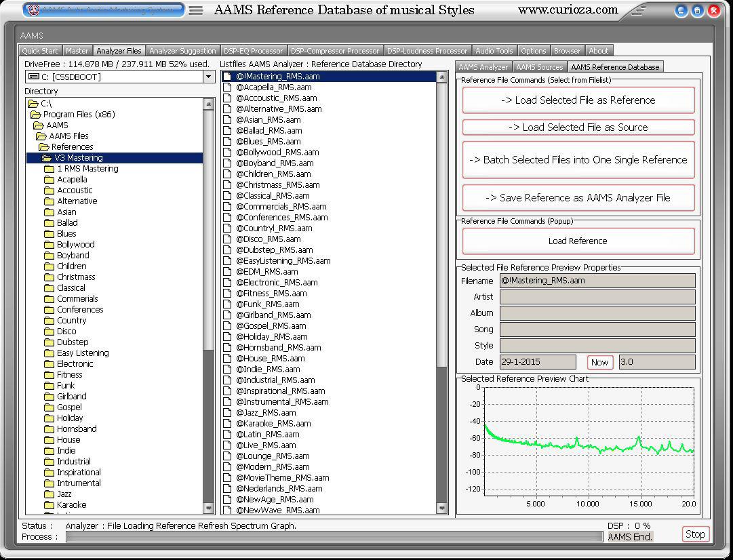
Task: Click the file icon beside @Acapella_RMS.aam
Action: 227,87
